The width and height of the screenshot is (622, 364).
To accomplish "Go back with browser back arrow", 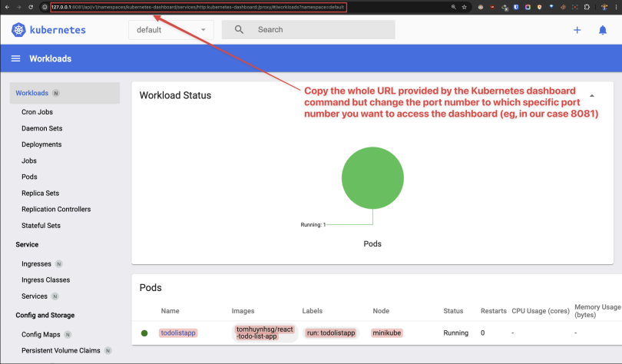I will pos(7,7).
